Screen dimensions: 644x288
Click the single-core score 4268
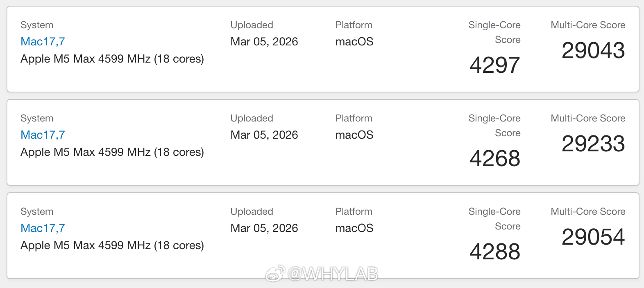[495, 158]
